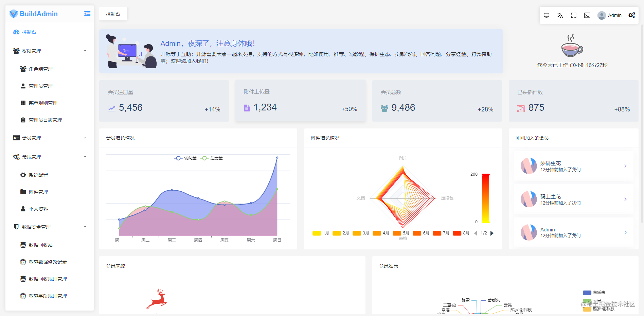Toggle 2月 legend in radar chart
This screenshot has width=644, height=316.
point(341,233)
